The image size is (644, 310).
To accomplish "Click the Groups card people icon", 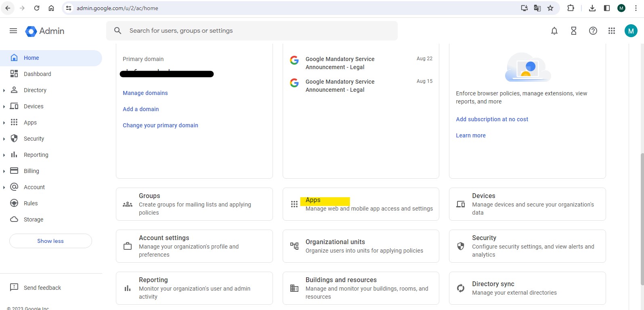I will click(128, 204).
